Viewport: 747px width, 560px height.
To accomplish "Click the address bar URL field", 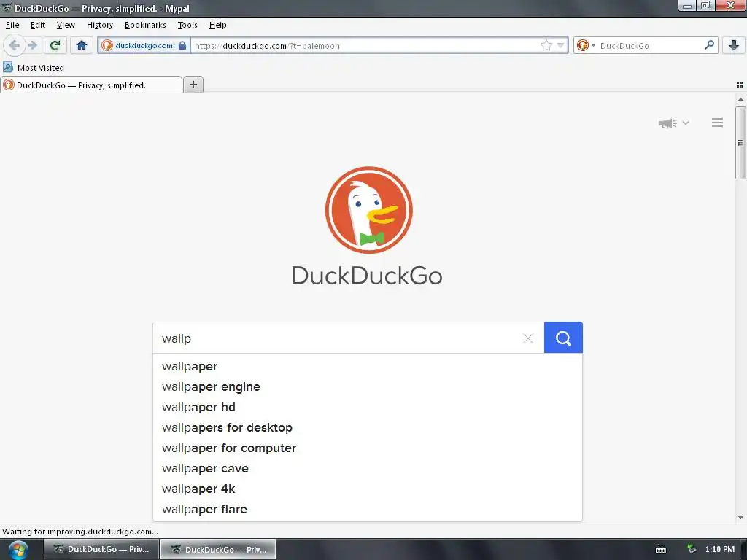I will click(365, 46).
